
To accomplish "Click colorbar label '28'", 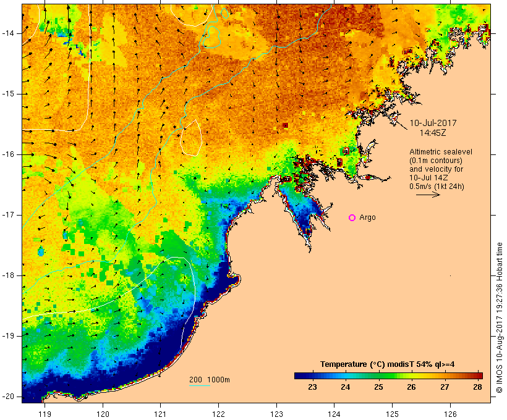I will point(477,387).
